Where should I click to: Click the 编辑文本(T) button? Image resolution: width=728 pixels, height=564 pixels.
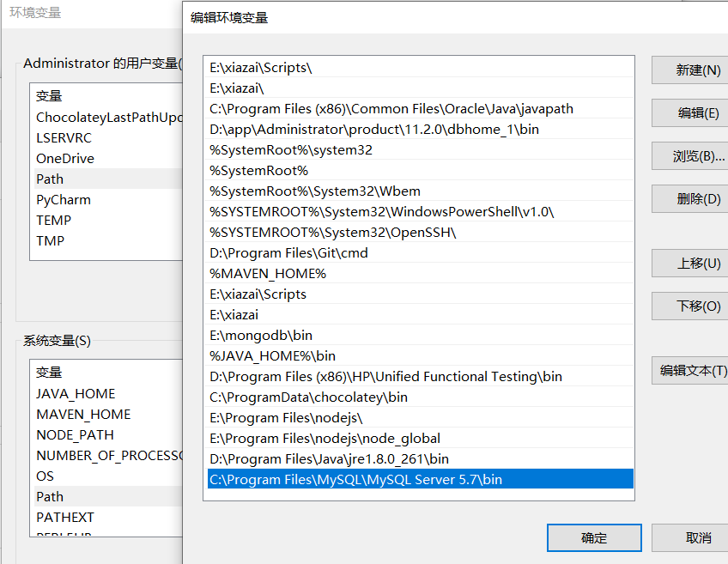pos(689,371)
